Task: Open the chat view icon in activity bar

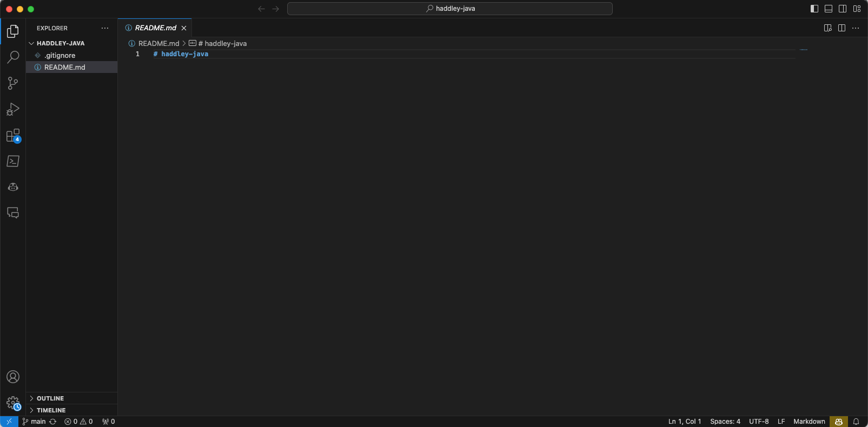Action: 13,213
